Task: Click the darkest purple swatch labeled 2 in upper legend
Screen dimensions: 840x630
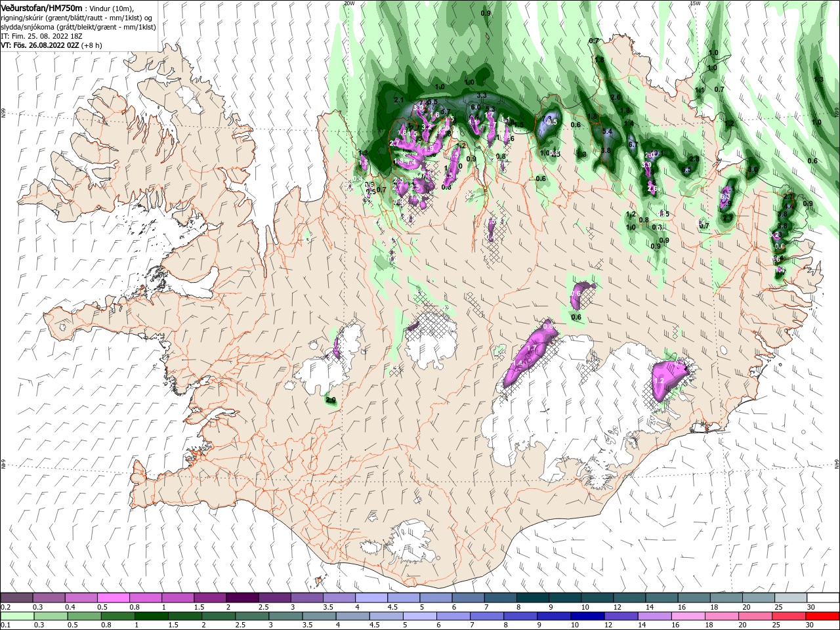Action: [x=242, y=598]
